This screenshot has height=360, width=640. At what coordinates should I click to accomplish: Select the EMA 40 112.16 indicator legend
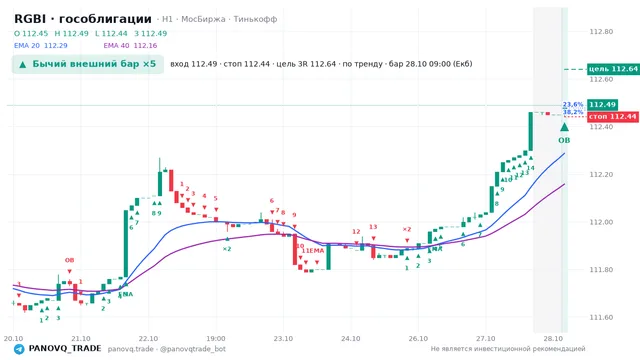130,45
